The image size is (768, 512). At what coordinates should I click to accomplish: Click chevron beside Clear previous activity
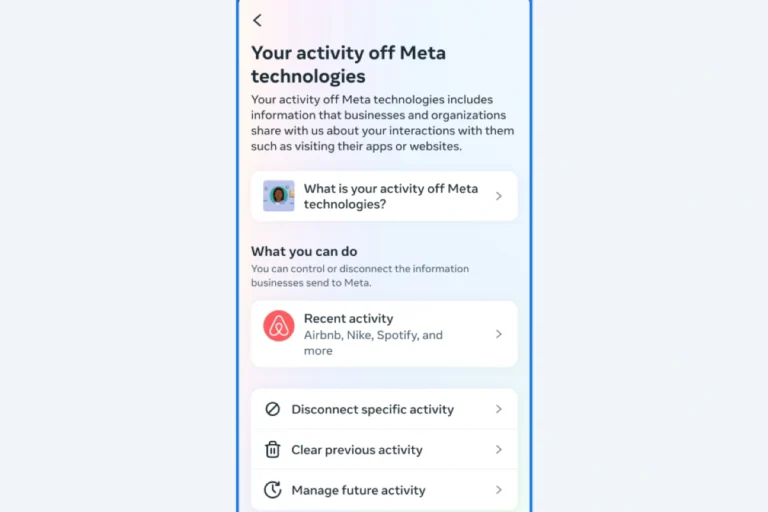(x=499, y=449)
